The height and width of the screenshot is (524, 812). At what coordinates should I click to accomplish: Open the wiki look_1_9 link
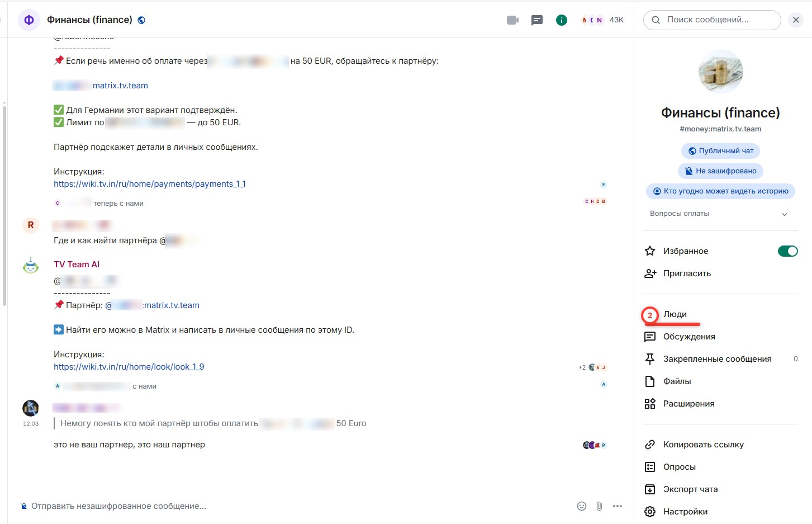tap(129, 367)
